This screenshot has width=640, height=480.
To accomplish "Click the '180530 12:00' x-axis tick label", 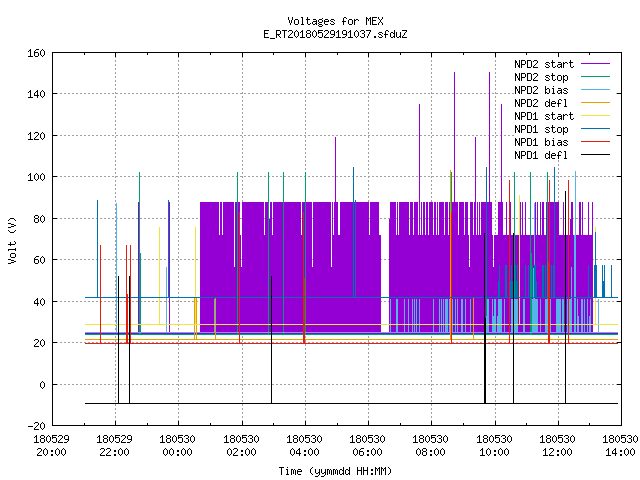I will (558, 446).
